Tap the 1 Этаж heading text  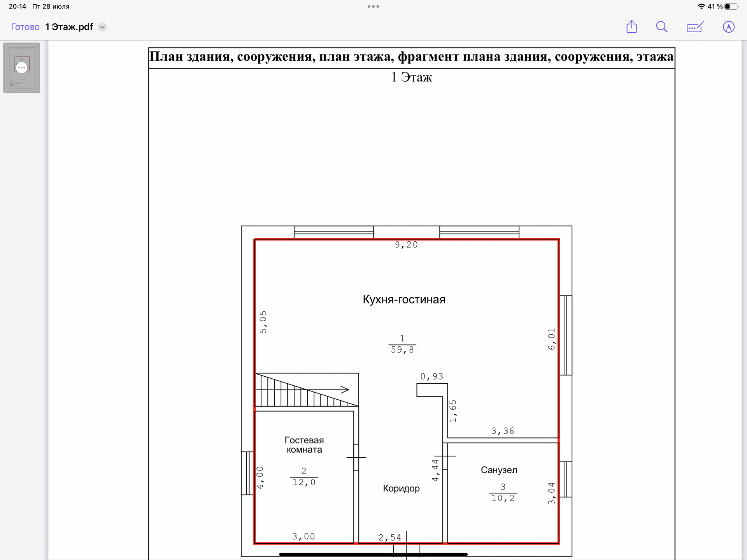tap(411, 77)
